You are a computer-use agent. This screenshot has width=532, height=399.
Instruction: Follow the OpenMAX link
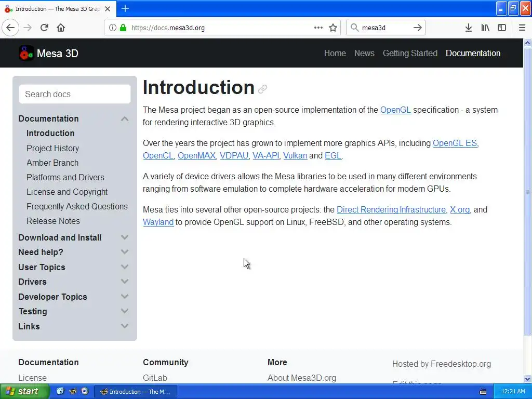click(197, 156)
